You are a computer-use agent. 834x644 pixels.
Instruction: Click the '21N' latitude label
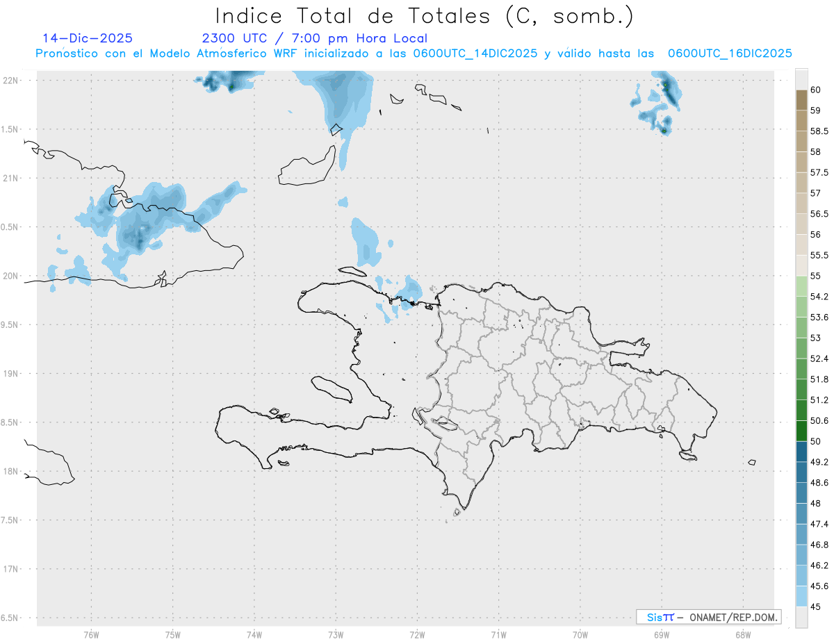10,179
